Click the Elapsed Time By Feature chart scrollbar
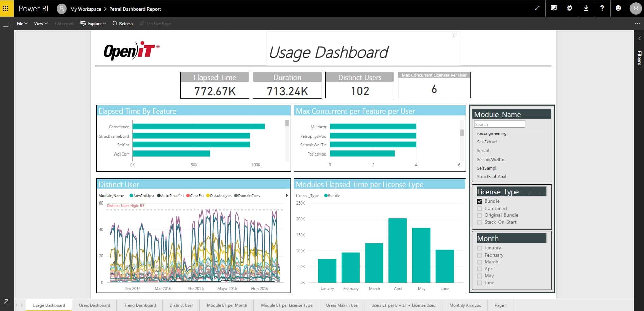Viewport: 644px width, 311px height. (287, 123)
